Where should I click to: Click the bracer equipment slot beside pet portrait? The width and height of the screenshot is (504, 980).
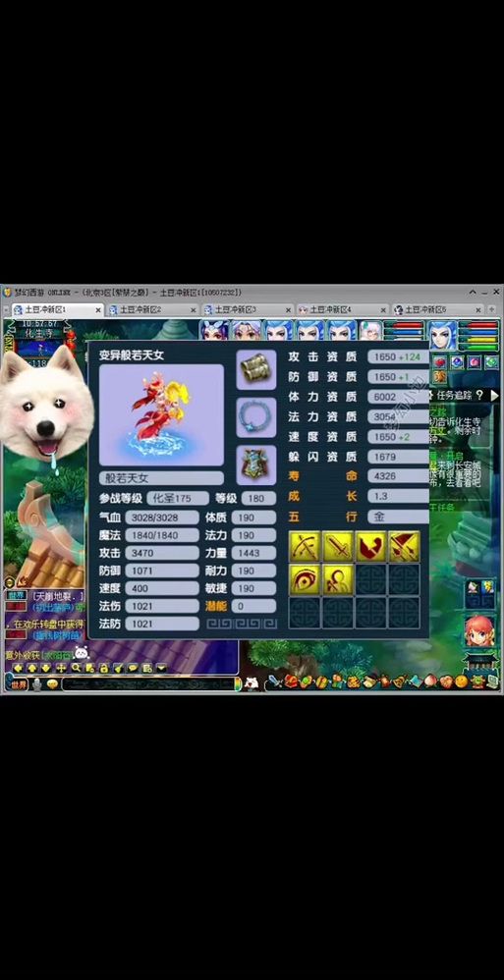(x=256, y=370)
